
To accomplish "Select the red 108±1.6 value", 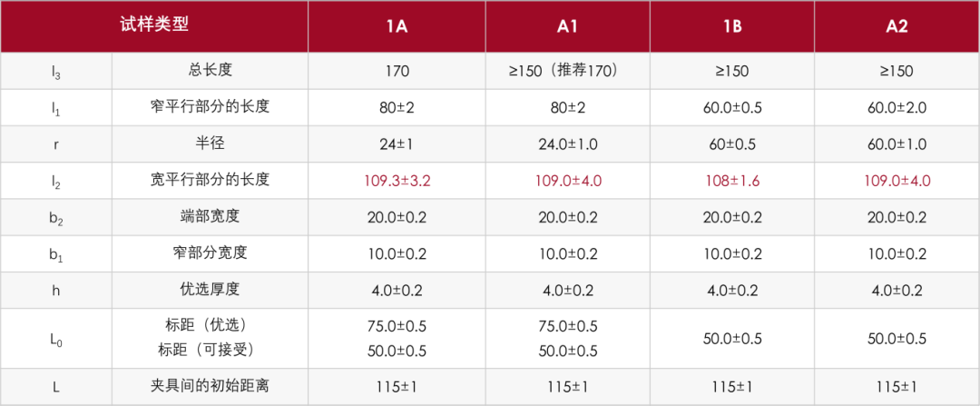I will click(731, 181).
